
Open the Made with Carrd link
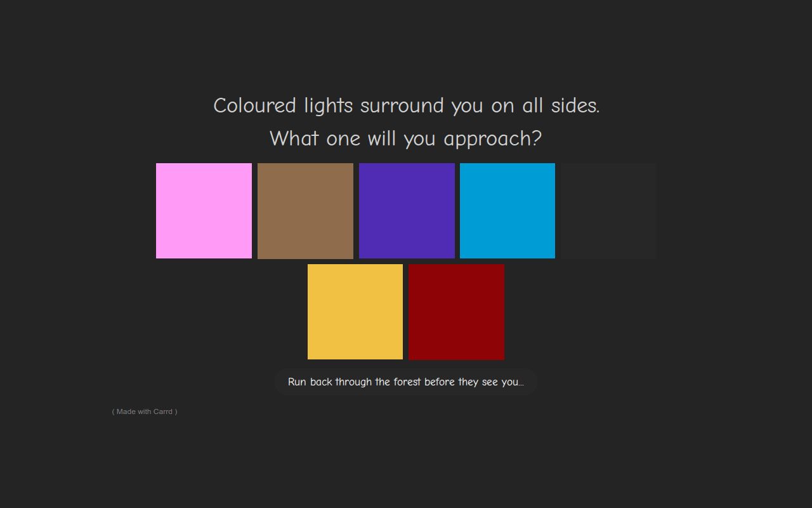pos(145,411)
